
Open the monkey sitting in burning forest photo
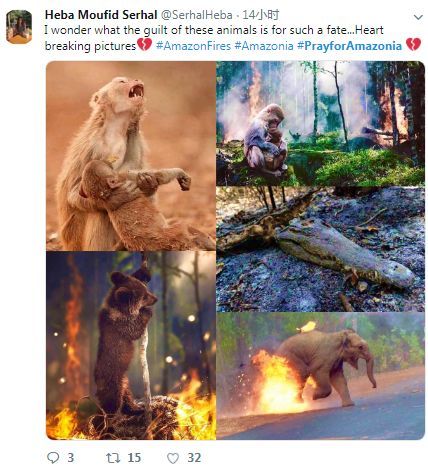click(320, 123)
